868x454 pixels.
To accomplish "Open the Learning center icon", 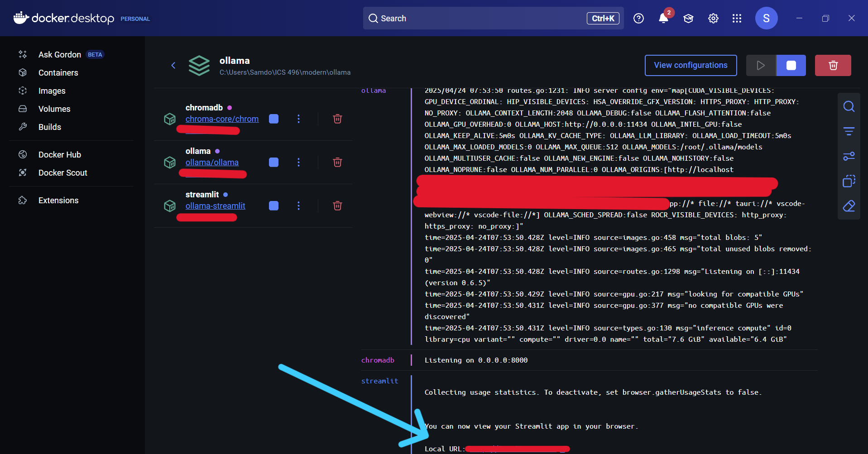I will tap(688, 18).
